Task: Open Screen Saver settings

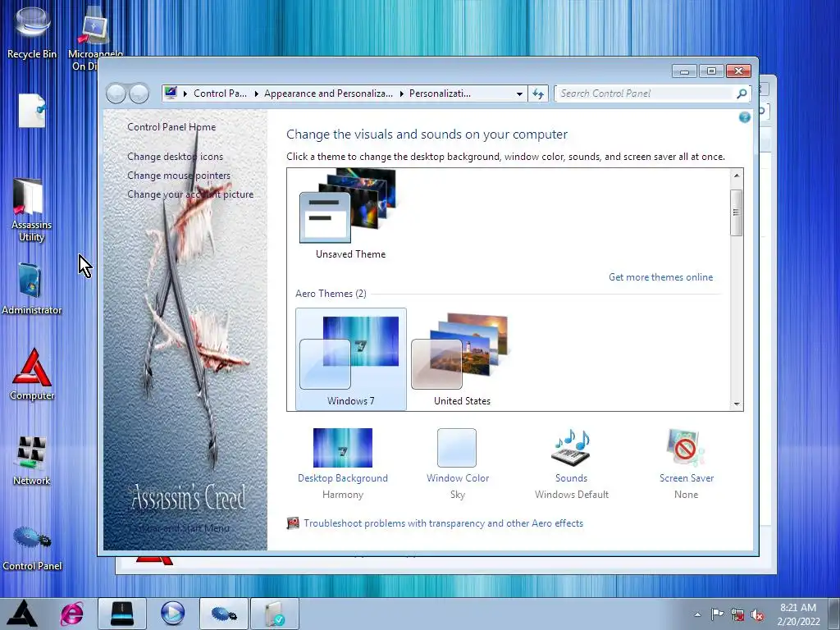Action: [x=687, y=464]
